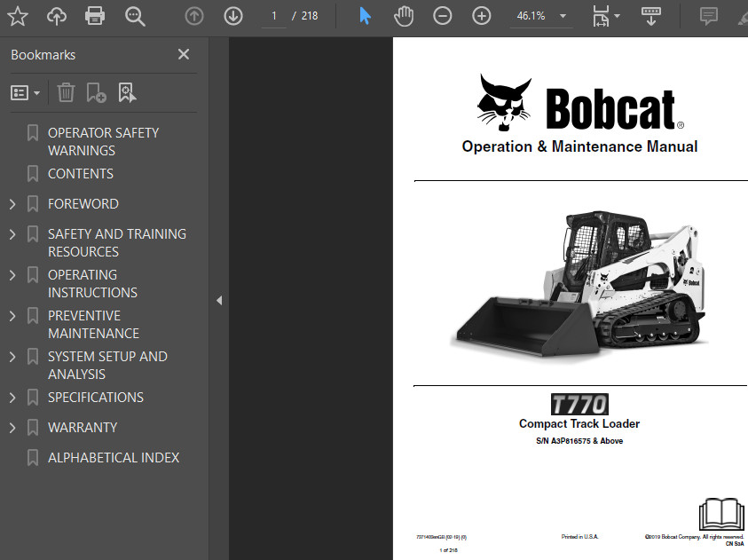Activate the hand pan tool

(x=404, y=16)
